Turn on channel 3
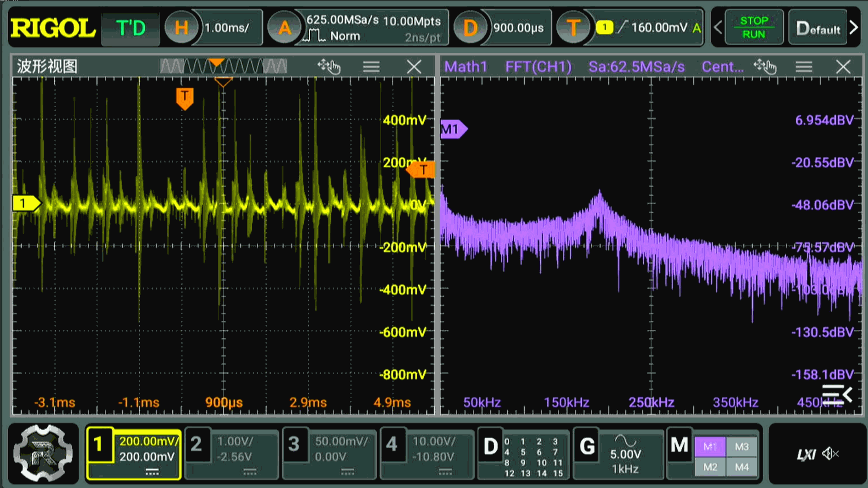Viewport: 868px width, 488px height. coord(294,445)
